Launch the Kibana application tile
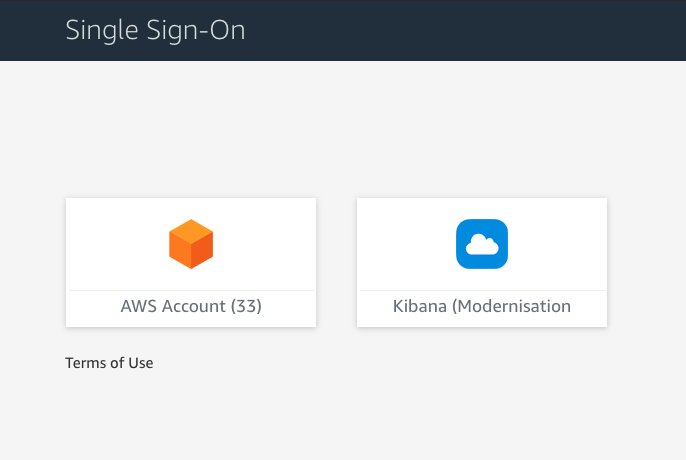Viewport: 686px width, 460px height. coord(482,262)
